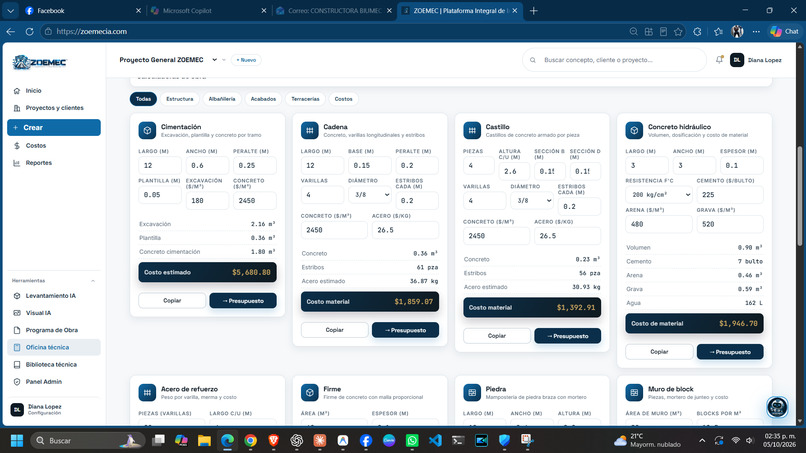806x453 pixels.
Task: Open Copilot Chat in browser toolbar
Action: tap(784, 31)
